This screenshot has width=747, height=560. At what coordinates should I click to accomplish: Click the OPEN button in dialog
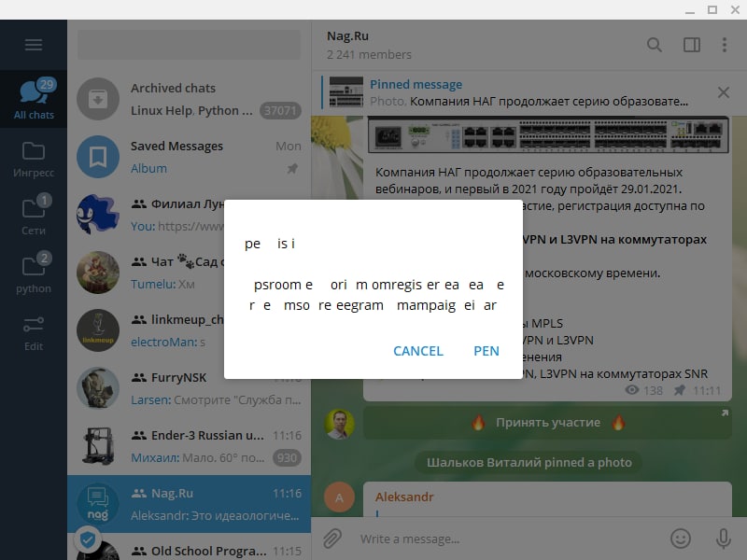pyautogui.click(x=486, y=351)
